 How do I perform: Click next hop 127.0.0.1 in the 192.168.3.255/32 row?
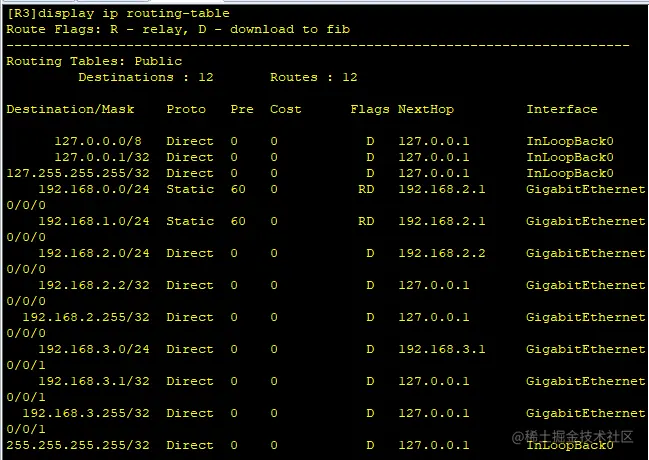(434, 413)
